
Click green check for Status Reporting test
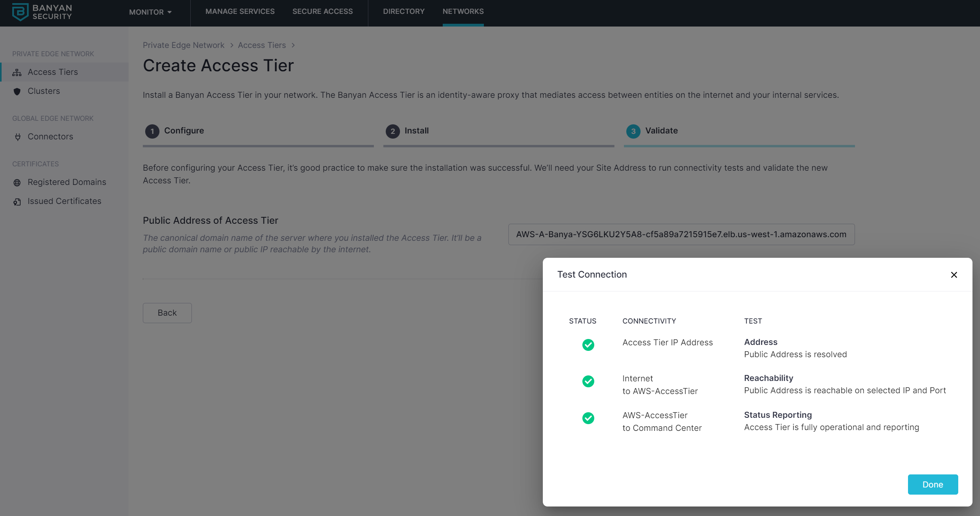[x=588, y=418]
